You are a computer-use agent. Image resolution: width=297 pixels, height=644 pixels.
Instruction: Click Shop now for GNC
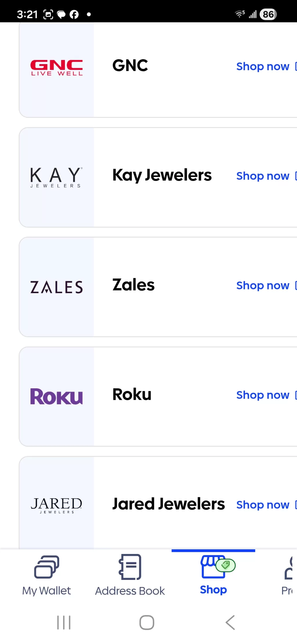(263, 66)
